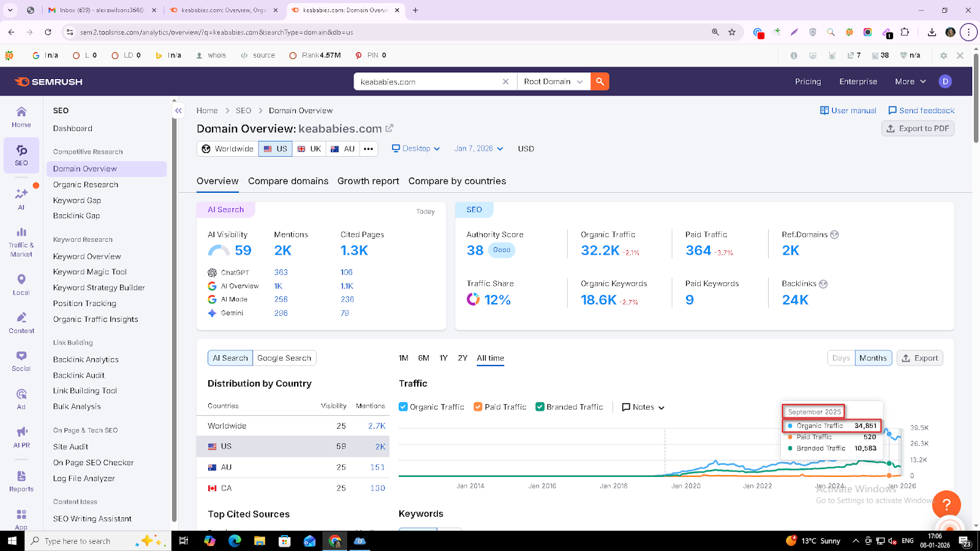
Task: Click the AI Visibility gauge
Action: (x=219, y=250)
